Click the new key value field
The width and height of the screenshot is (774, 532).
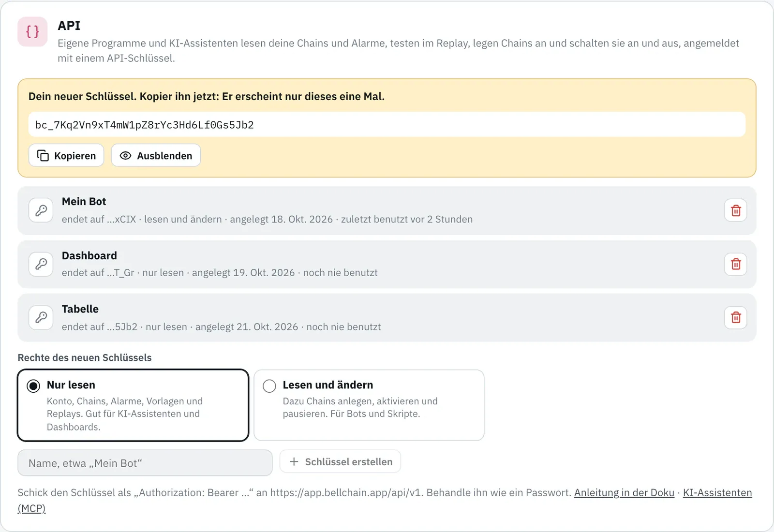pyautogui.click(x=387, y=125)
